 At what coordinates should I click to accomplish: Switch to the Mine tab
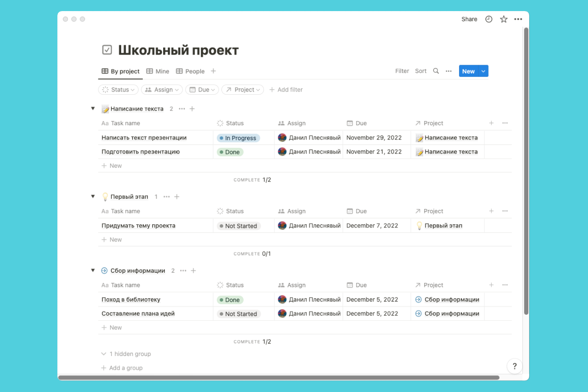coord(158,71)
